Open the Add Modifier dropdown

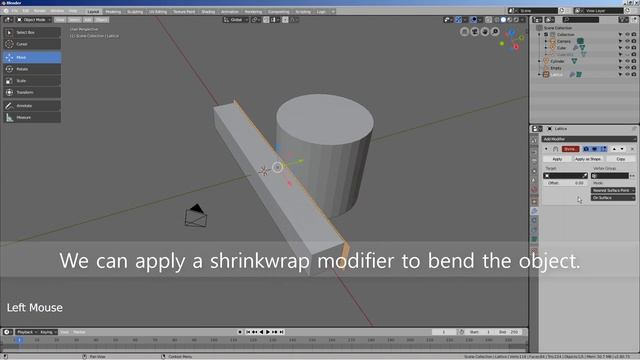tap(589, 139)
